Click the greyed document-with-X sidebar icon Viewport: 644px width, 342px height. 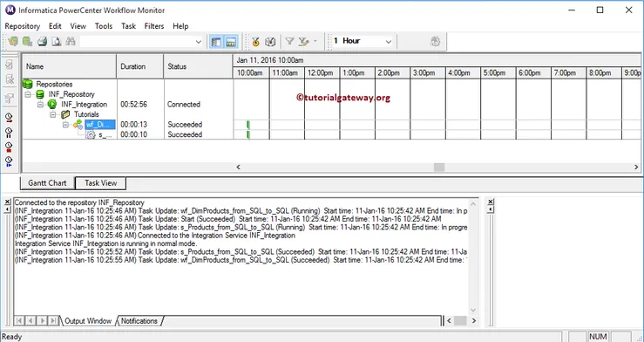[9, 79]
